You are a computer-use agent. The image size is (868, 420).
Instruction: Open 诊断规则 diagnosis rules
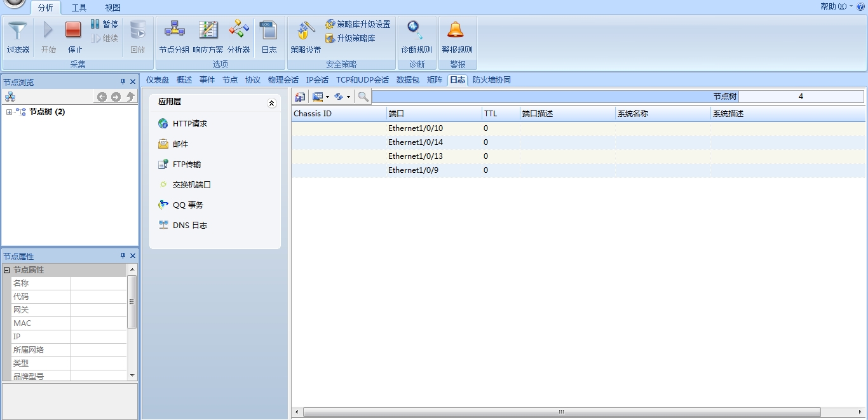pos(416,37)
